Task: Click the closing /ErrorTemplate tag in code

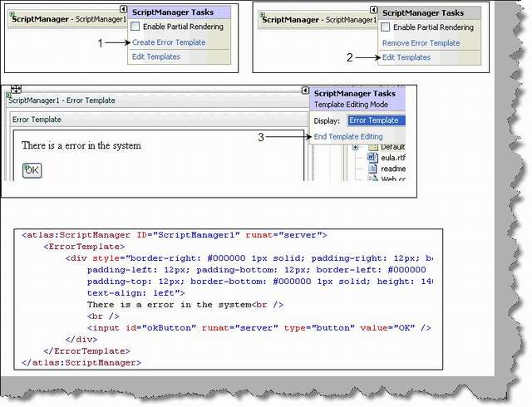Action: point(86,351)
